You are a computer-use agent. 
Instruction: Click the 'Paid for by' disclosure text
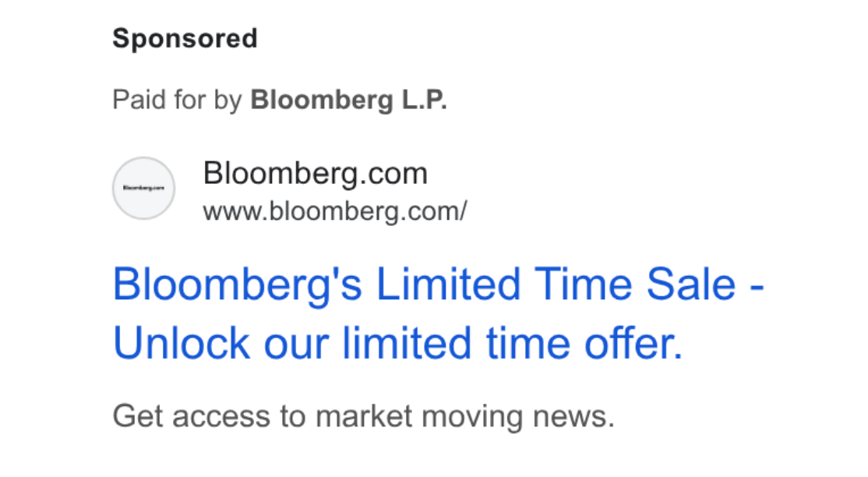(x=177, y=101)
